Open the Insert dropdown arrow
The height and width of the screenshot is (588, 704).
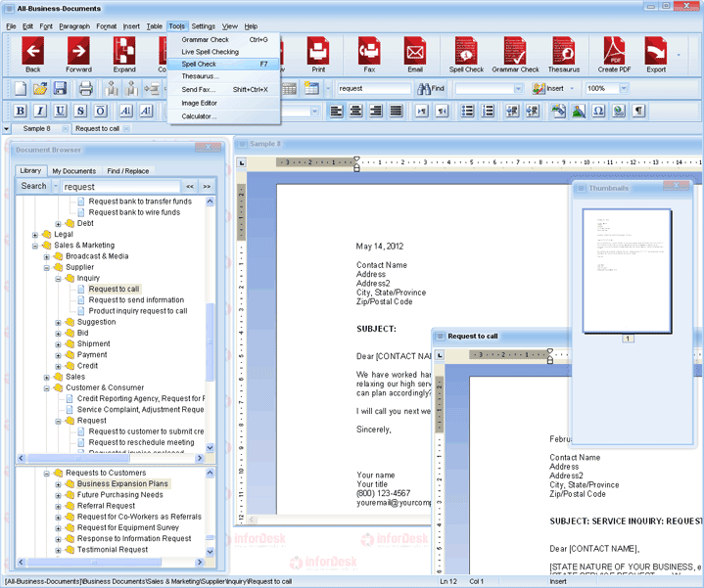point(572,88)
